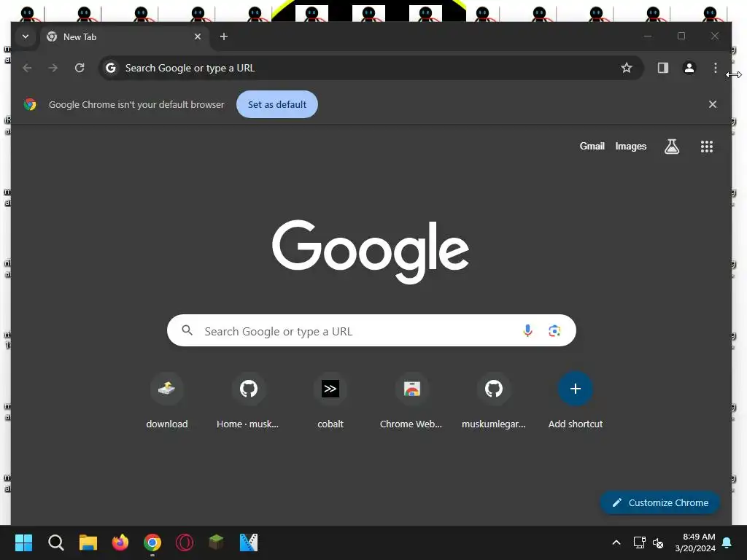Open the muskumlegar... GitHub shortcut

494,401
